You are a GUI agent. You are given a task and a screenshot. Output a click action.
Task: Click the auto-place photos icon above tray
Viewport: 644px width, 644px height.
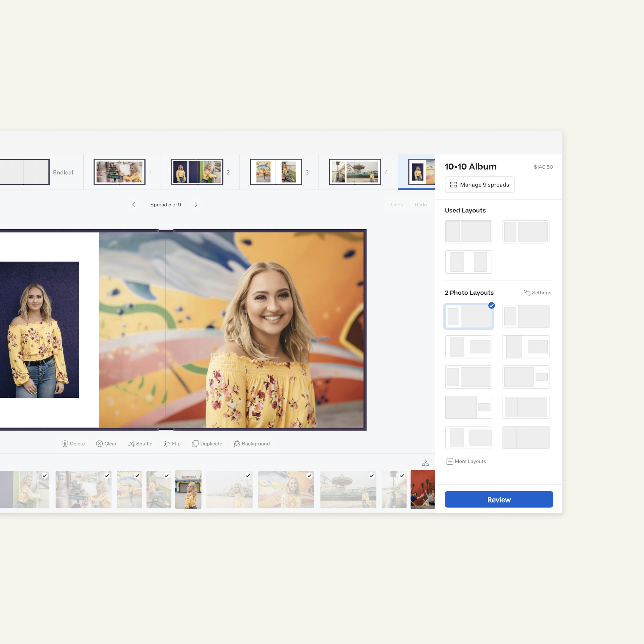tap(425, 463)
